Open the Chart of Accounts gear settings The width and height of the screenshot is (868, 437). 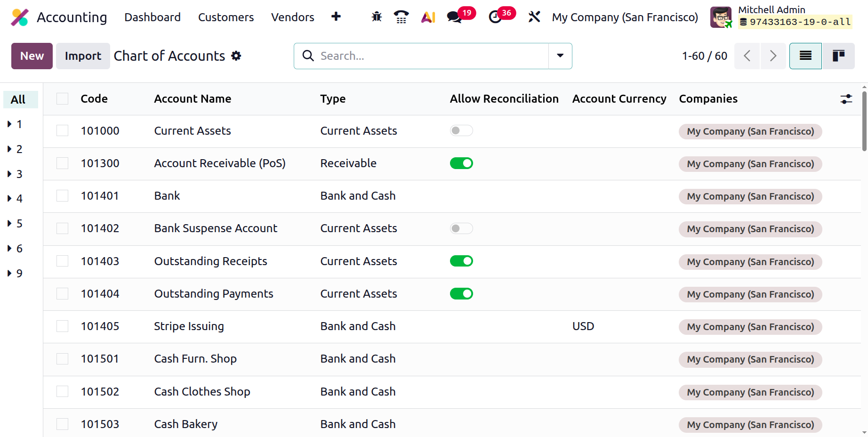[x=236, y=56]
